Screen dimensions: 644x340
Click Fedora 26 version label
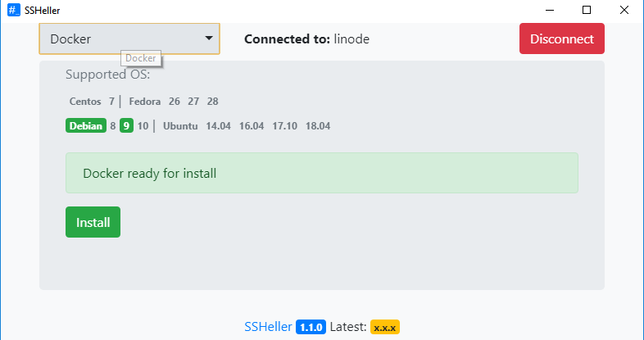tap(174, 102)
